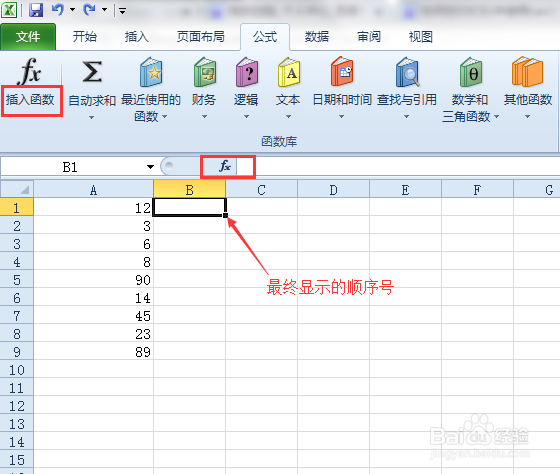Image resolution: width=560 pixels, height=474 pixels.
Task: Open the Name Box dropdown arrow
Action: point(150,167)
